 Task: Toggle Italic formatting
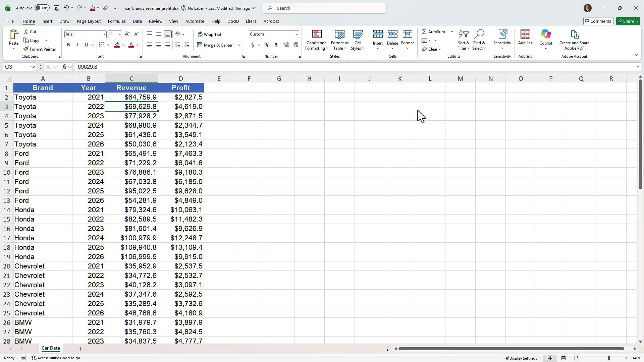(77, 45)
